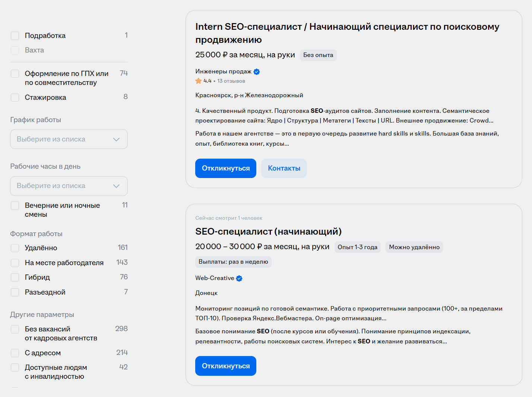Viewport: 532px width, 397px height.
Task: Check the Удалённо work format option
Action: click(15, 248)
